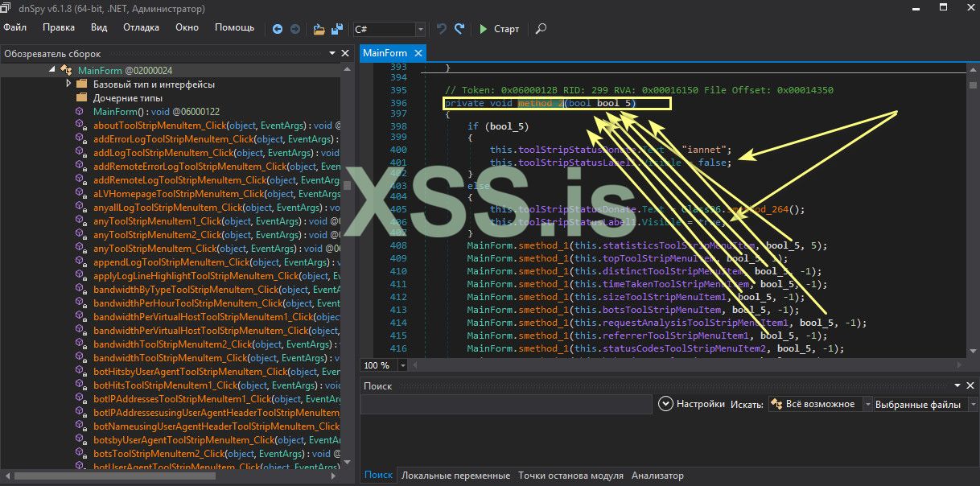The height and width of the screenshot is (486, 980).
Task: Click the save all icon
Action: click(337, 29)
